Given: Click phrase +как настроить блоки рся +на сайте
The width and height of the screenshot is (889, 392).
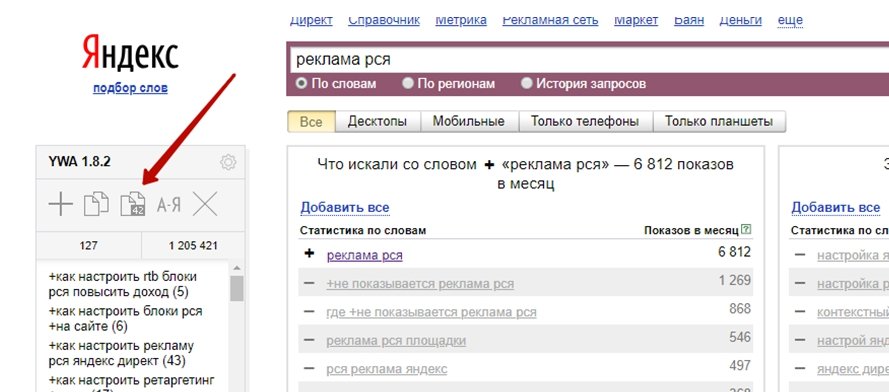Looking at the screenshot, I should (125, 319).
